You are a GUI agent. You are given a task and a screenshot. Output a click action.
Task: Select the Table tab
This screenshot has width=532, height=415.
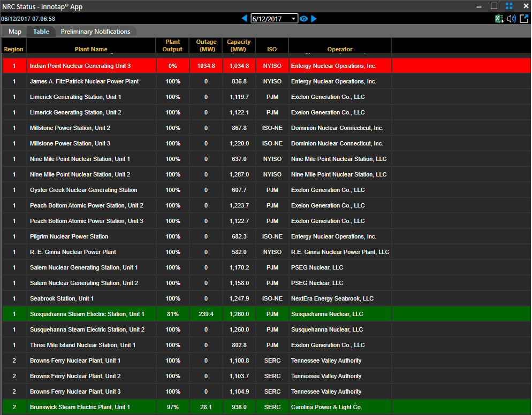(41, 32)
